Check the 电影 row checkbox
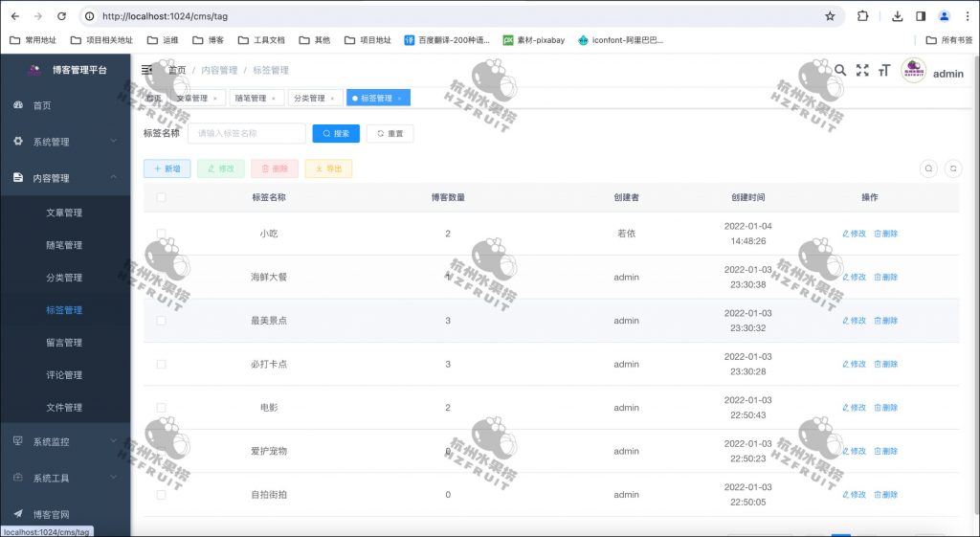Image resolution: width=980 pixels, height=537 pixels. pyautogui.click(x=161, y=408)
